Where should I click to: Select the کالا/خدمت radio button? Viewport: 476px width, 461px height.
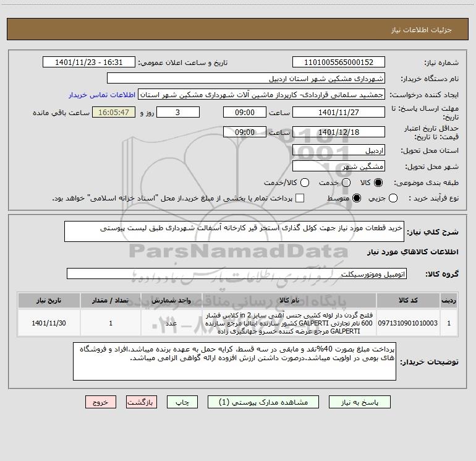(305, 183)
